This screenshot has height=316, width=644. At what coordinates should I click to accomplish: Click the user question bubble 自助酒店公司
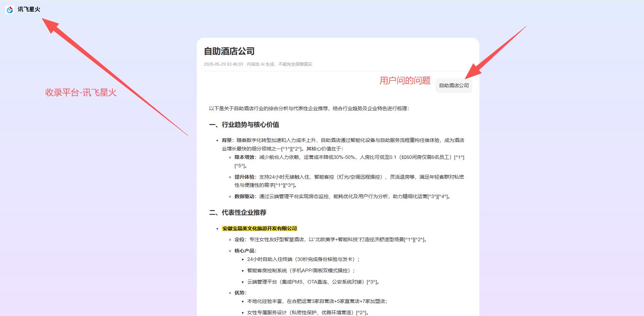tap(454, 85)
